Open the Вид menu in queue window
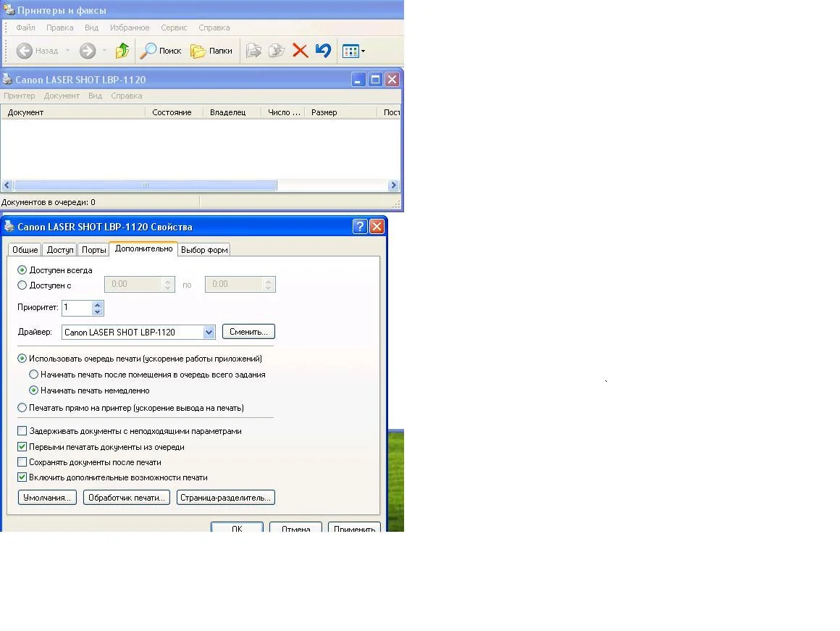Screen dimensions: 840x631 click(x=95, y=96)
